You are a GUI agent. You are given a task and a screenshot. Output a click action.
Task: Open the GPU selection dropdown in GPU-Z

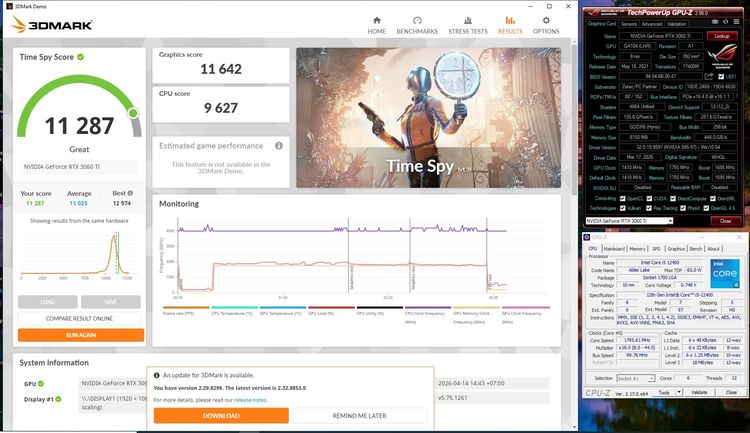coord(629,221)
